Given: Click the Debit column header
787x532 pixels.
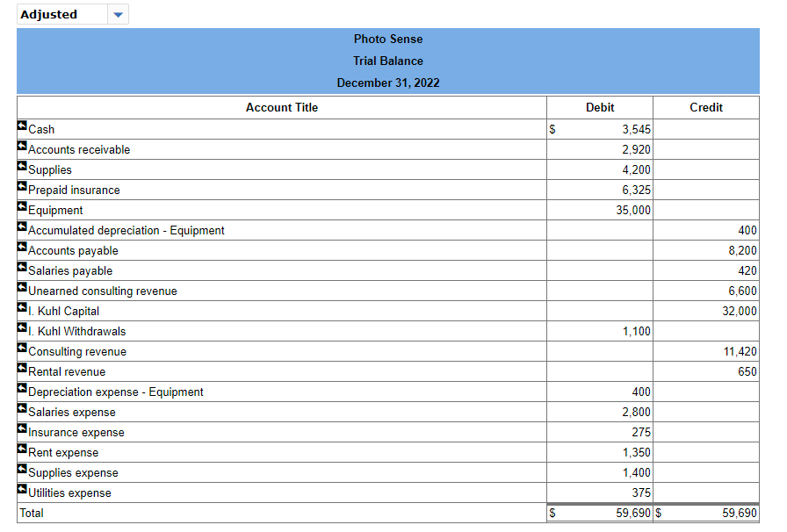Looking at the screenshot, I should coord(600,107).
